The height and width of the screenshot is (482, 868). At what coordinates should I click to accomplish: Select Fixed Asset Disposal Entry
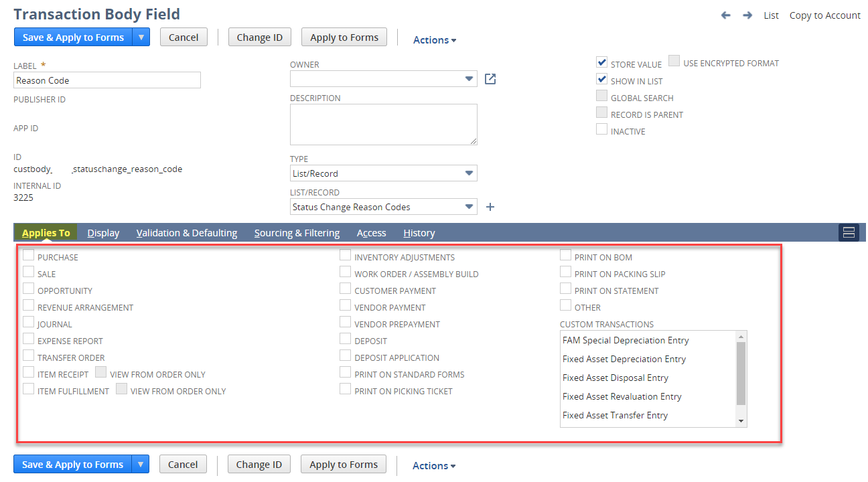[616, 378]
